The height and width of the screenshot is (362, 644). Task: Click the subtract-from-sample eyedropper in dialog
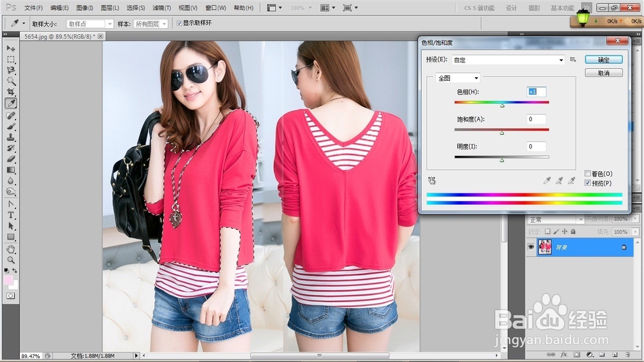(x=572, y=180)
